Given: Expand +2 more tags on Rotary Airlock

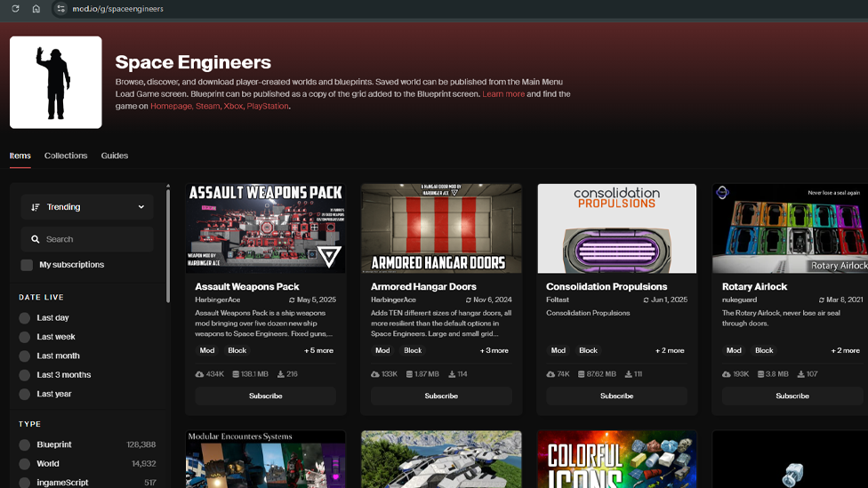Looking at the screenshot, I should [845, 350].
